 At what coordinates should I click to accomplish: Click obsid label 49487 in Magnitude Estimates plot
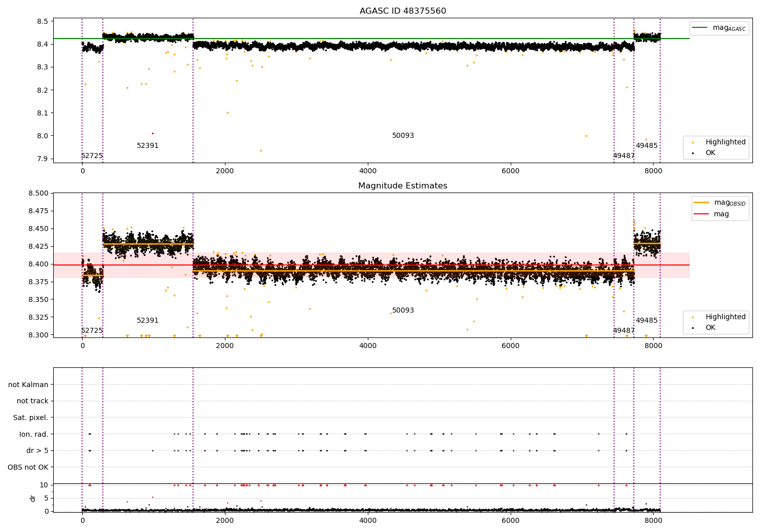pos(624,331)
